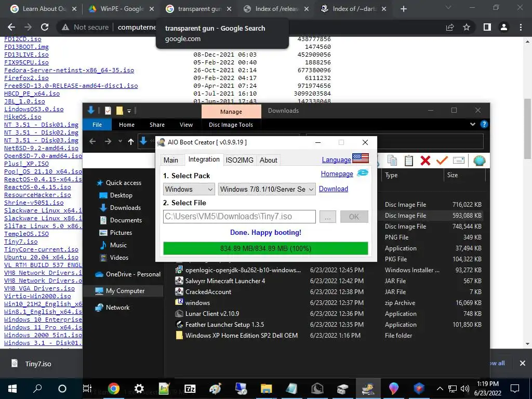Click the clipboard paste icon in Explorer toolbar

(408, 160)
